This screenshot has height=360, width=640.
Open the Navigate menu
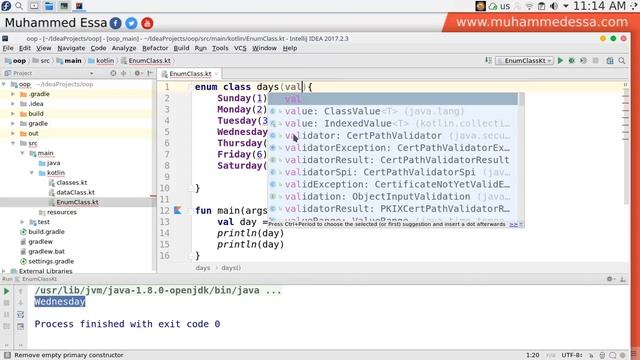[71, 48]
